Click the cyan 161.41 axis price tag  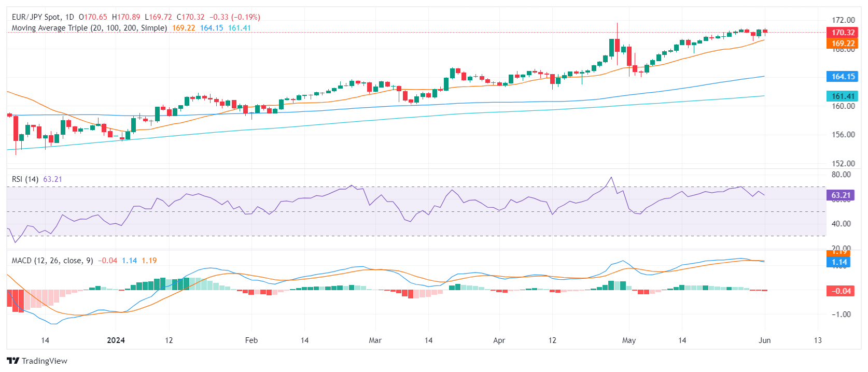point(843,96)
